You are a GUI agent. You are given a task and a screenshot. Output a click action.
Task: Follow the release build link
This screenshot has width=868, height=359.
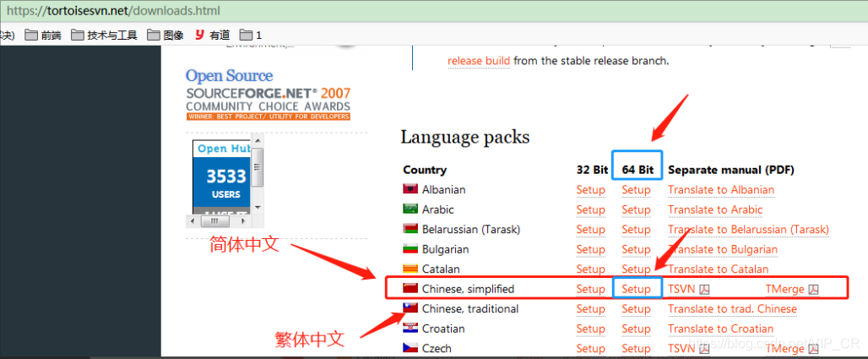point(479,60)
